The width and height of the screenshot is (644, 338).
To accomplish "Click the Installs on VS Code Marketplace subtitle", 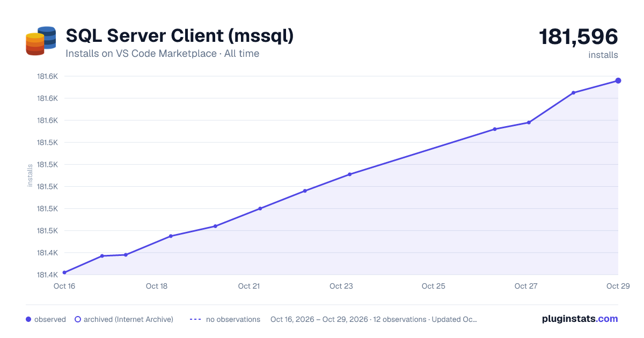I will point(163,54).
